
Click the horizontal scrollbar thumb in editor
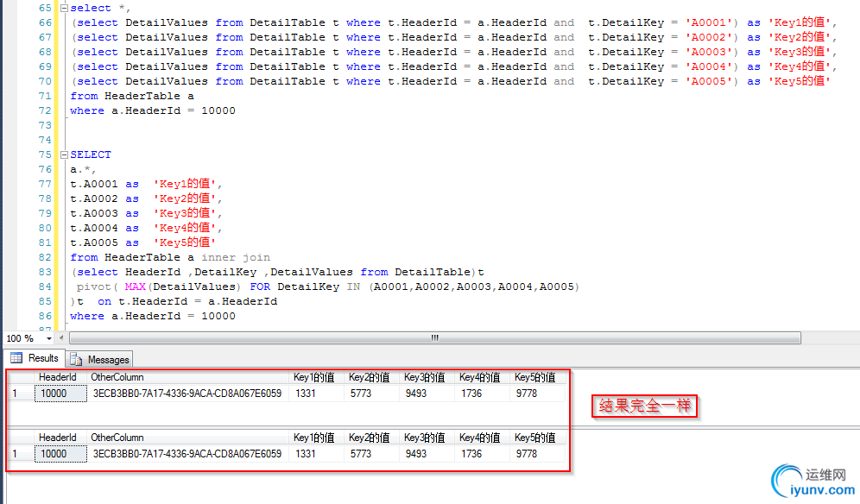coord(435,337)
